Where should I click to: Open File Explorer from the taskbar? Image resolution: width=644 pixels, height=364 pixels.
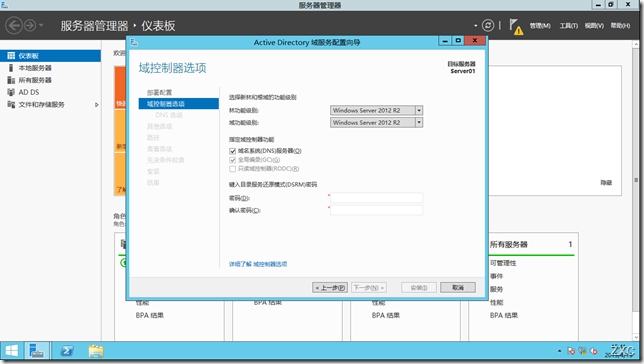tap(96, 351)
